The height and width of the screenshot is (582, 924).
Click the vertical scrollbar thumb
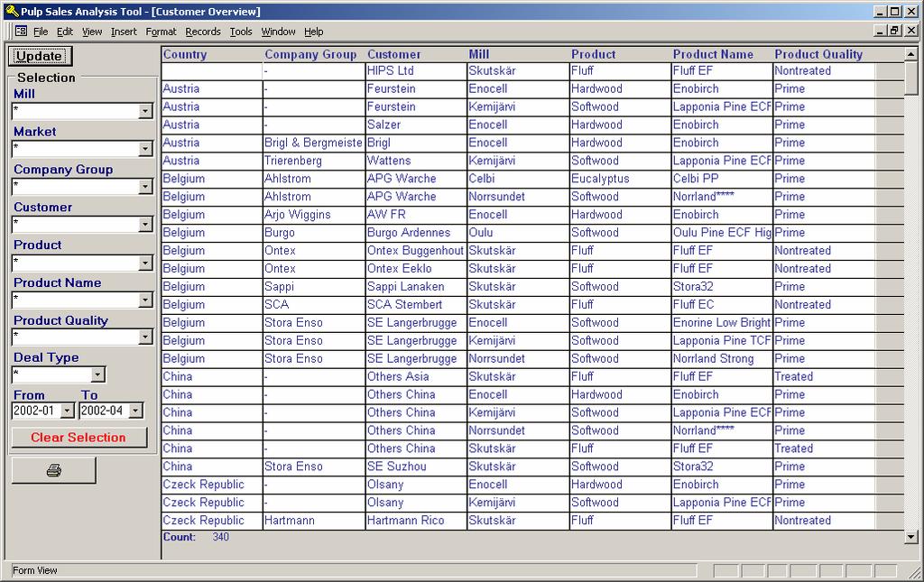point(911,78)
